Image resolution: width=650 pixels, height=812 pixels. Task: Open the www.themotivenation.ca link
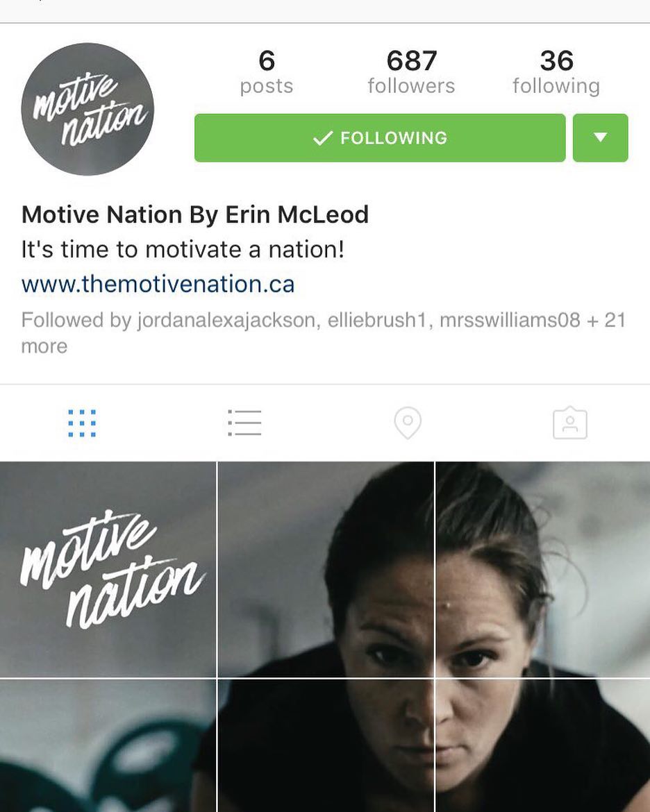point(158,284)
